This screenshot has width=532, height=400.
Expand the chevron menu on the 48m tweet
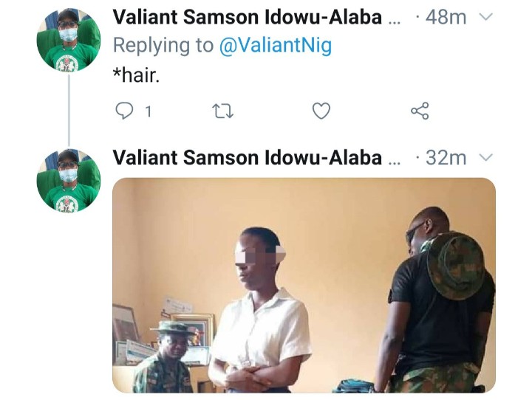tap(485, 18)
